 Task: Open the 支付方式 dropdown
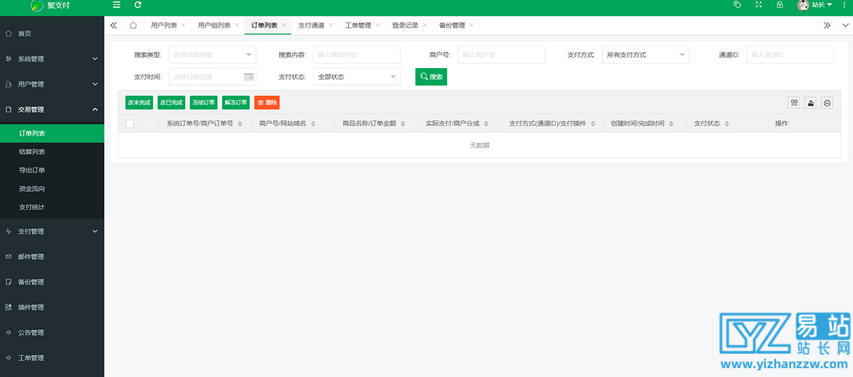tap(646, 55)
